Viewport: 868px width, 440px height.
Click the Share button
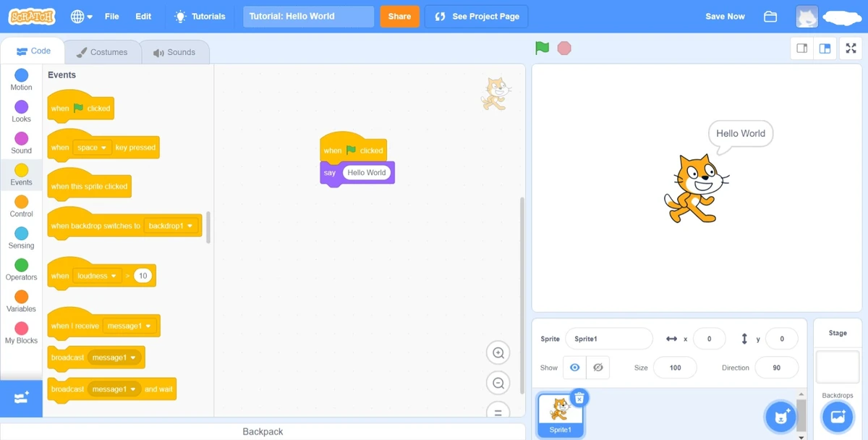[x=399, y=16]
